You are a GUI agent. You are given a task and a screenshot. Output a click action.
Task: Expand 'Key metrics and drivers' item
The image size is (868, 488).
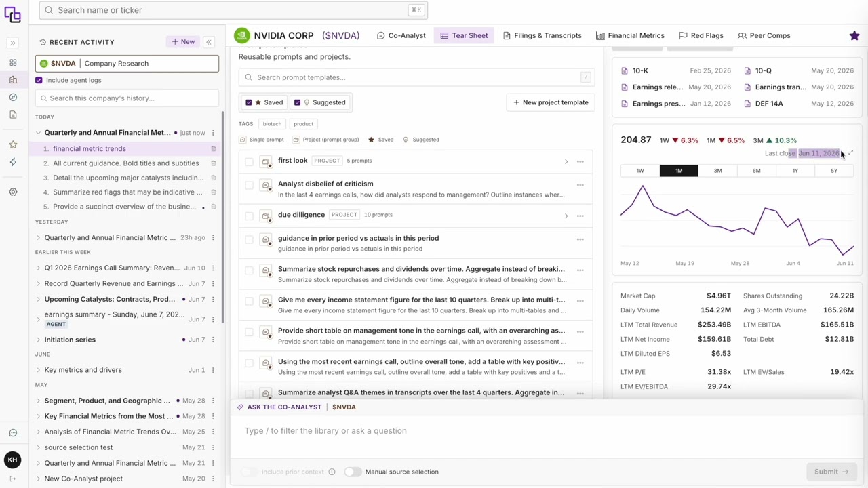point(39,370)
